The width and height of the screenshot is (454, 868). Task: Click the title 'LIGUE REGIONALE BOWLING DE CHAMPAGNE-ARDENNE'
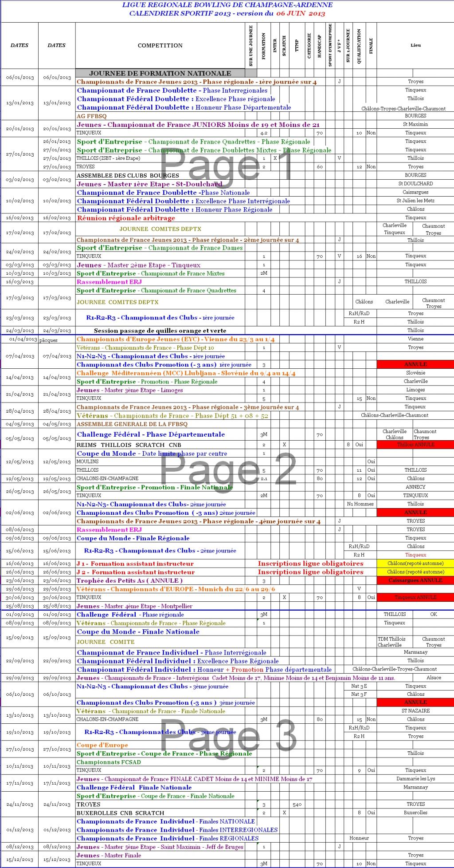(227, 5)
